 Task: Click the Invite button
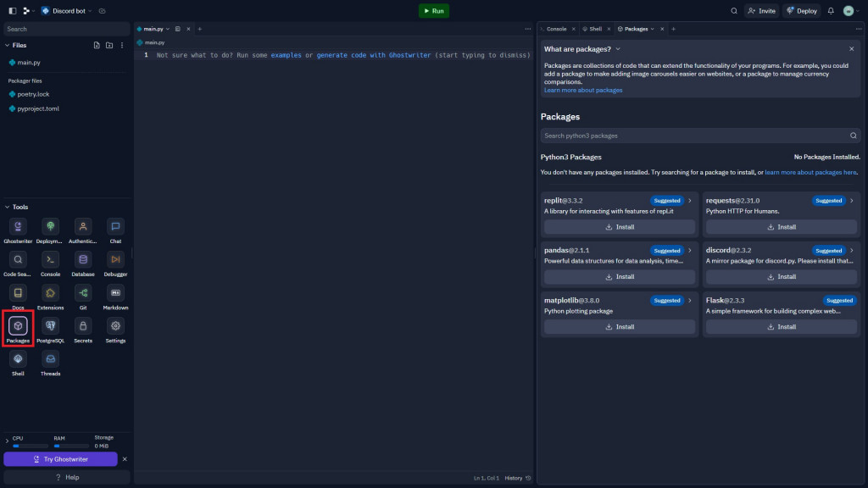[762, 10]
